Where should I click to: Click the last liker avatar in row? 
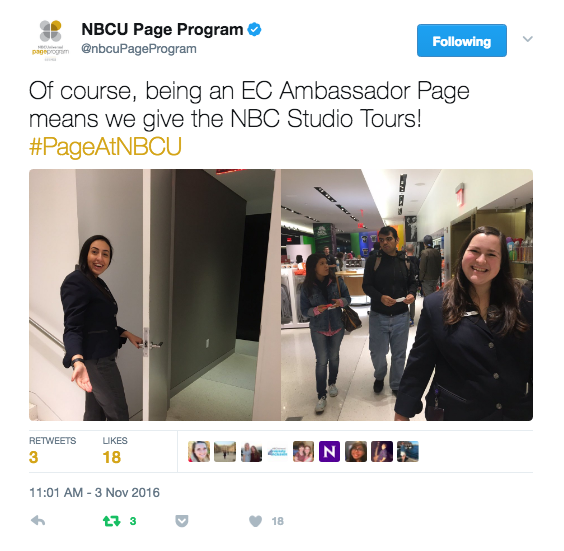click(x=408, y=451)
